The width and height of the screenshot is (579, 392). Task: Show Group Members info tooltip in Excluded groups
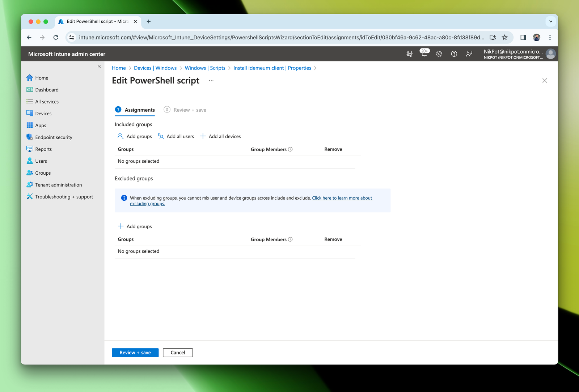tap(290, 239)
